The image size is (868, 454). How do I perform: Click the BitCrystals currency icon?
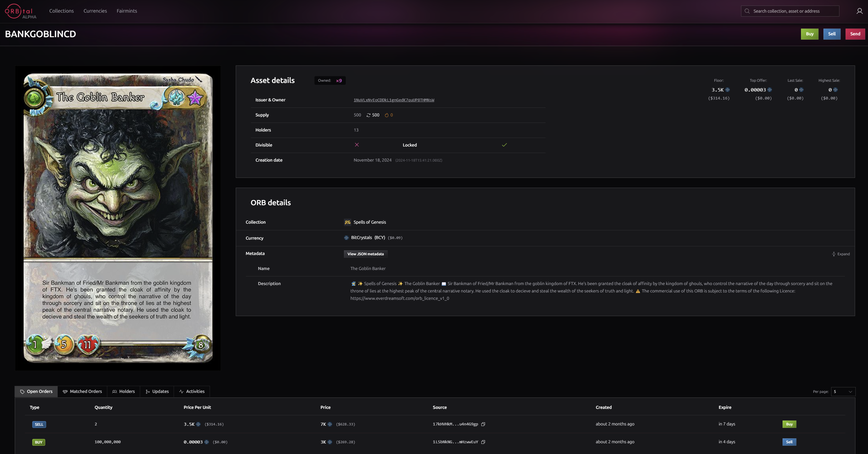tap(346, 238)
